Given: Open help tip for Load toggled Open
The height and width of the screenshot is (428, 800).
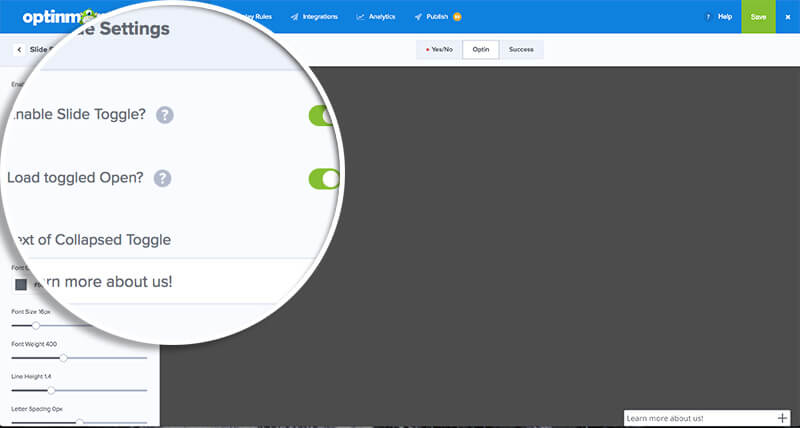Looking at the screenshot, I should coord(163,179).
